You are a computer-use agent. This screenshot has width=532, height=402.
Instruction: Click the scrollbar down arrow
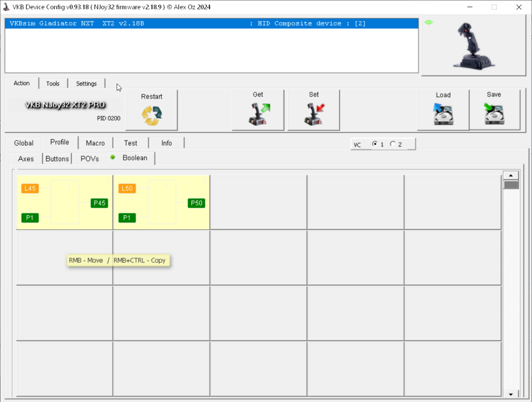(x=511, y=394)
